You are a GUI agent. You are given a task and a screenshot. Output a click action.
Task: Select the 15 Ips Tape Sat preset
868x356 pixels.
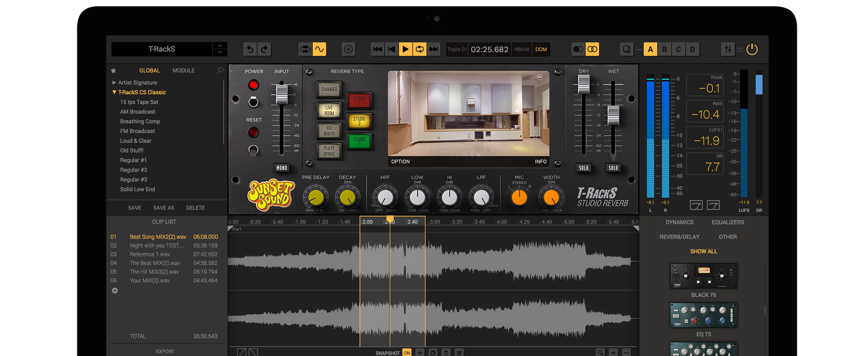pos(139,102)
